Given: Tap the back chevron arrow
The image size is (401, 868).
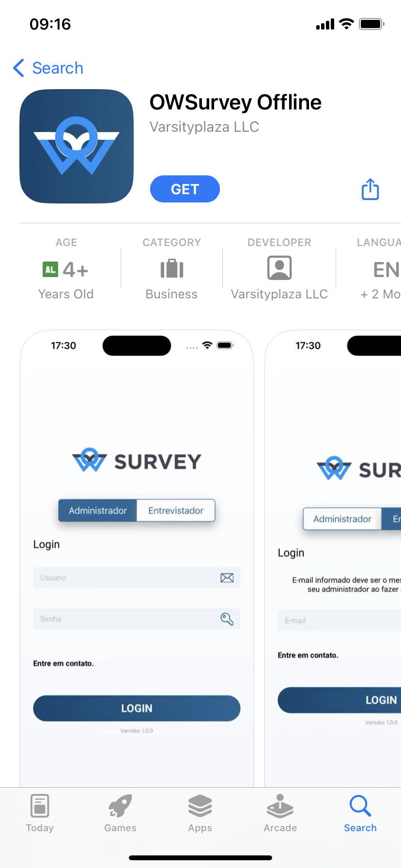Looking at the screenshot, I should coord(19,68).
